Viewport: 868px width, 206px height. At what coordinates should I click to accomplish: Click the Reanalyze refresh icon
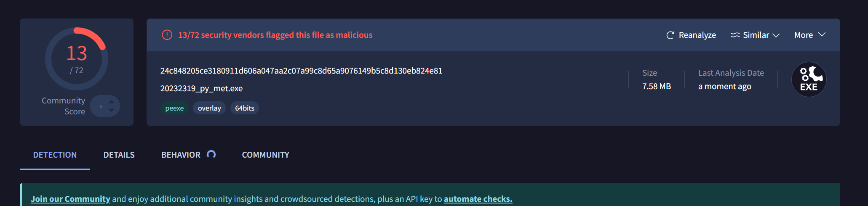[670, 35]
